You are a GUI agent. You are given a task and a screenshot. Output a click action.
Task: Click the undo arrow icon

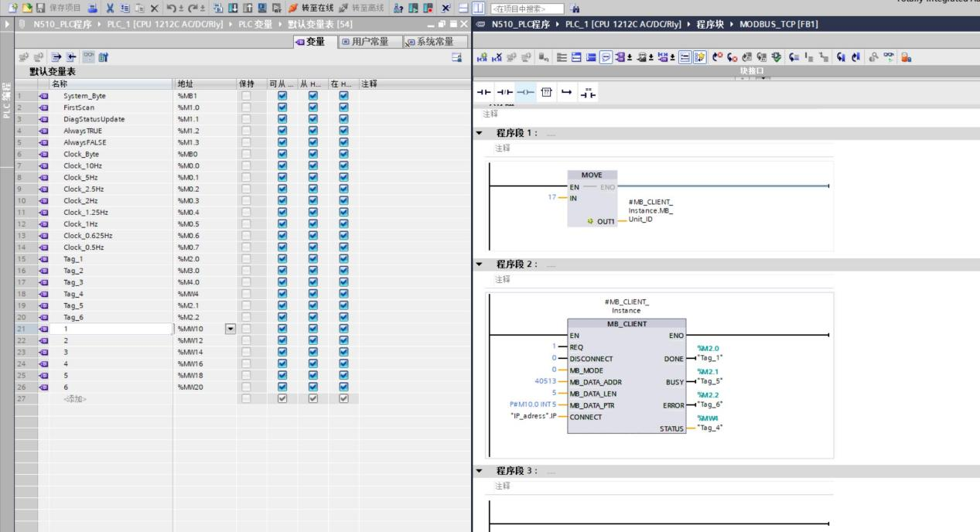(171, 8)
